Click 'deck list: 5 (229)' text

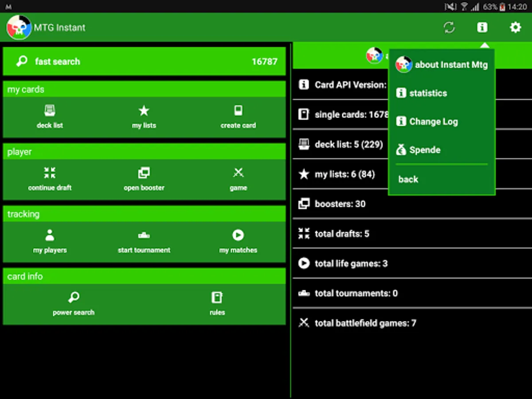coord(348,145)
